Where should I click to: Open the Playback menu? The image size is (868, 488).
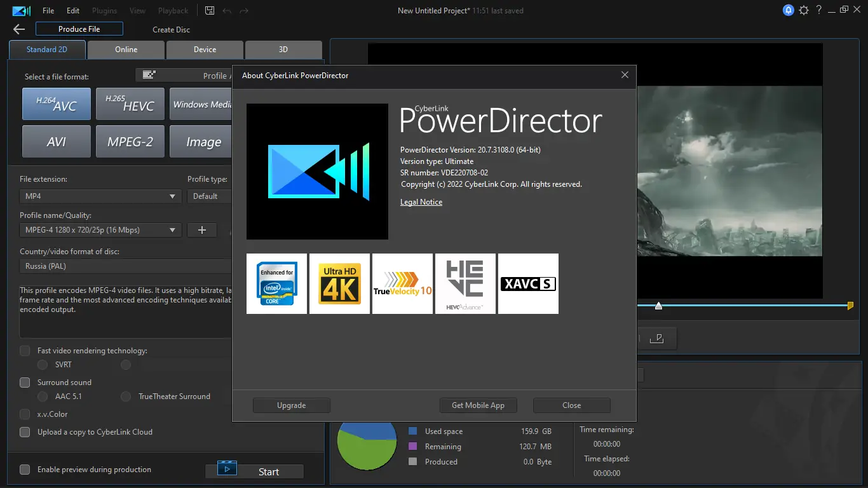click(x=173, y=11)
